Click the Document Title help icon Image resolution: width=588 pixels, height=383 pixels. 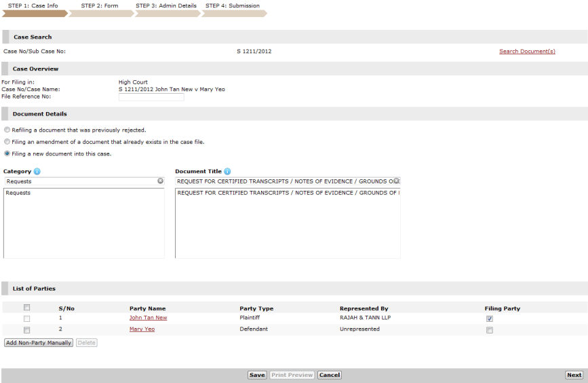tap(227, 172)
